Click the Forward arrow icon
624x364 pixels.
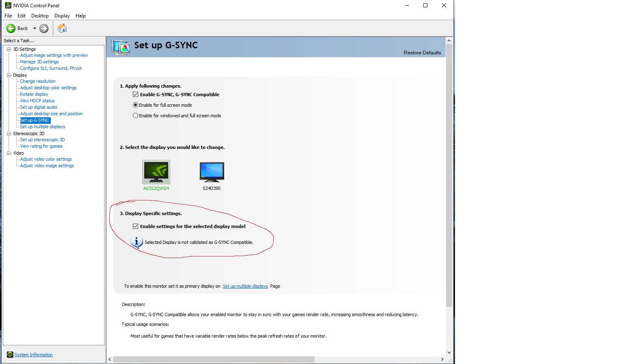(x=44, y=28)
